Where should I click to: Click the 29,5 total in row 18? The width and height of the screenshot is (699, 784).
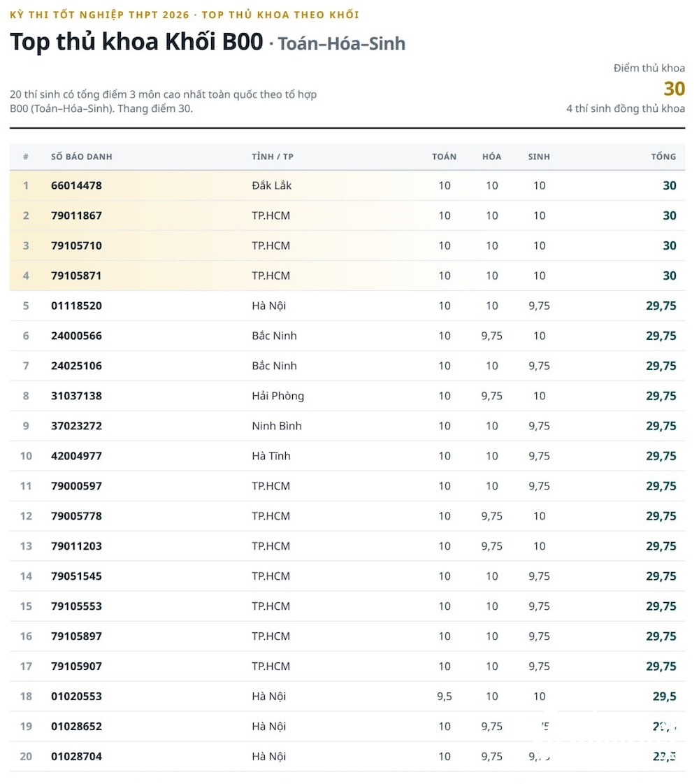coord(665,697)
